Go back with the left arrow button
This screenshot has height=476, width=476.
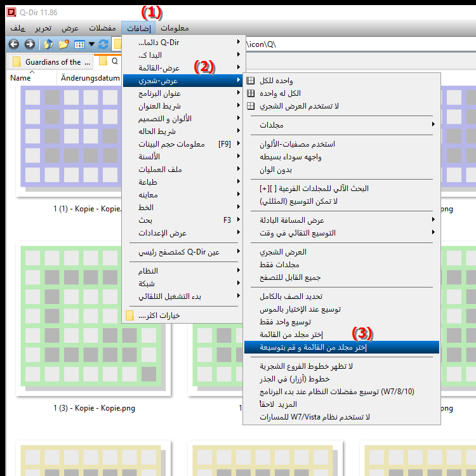(x=14, y=44)
